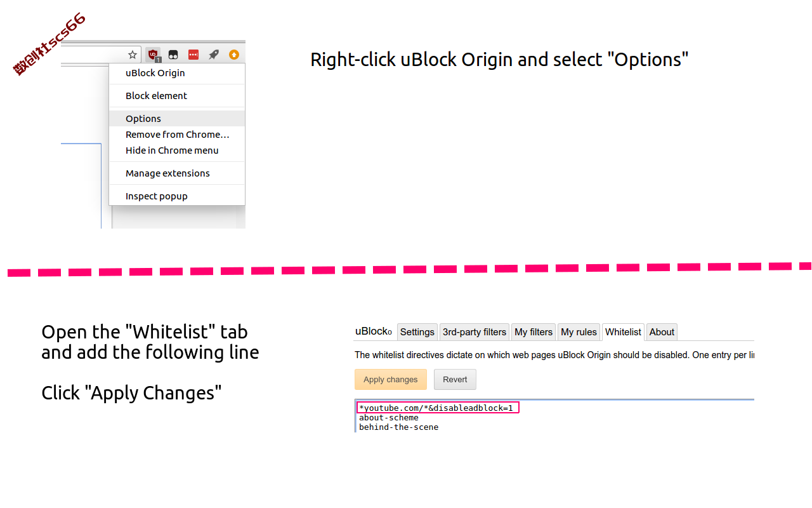812x508 pixels.
Task: Click the rocket extension icon
Action: coord(214,55)
